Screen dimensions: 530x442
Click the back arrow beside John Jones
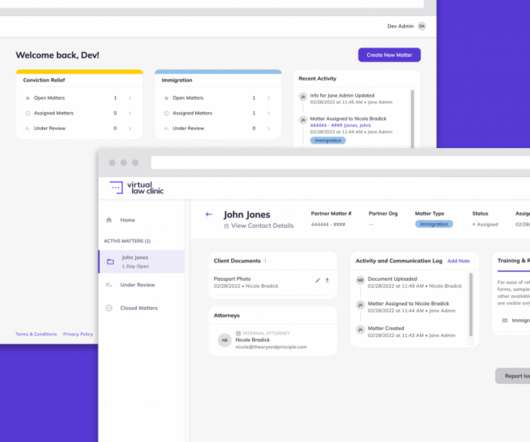click(x=209, y=214)
